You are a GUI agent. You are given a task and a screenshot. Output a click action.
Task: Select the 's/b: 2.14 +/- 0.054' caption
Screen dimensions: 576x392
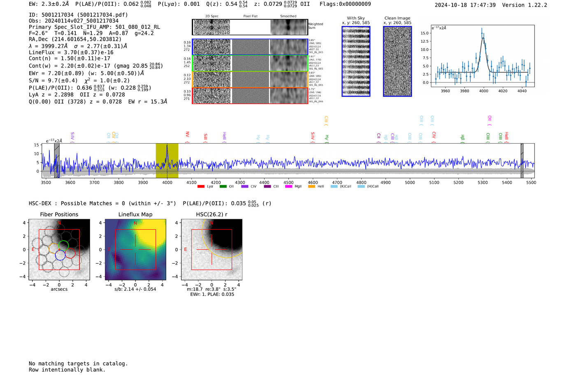point(135,289)
